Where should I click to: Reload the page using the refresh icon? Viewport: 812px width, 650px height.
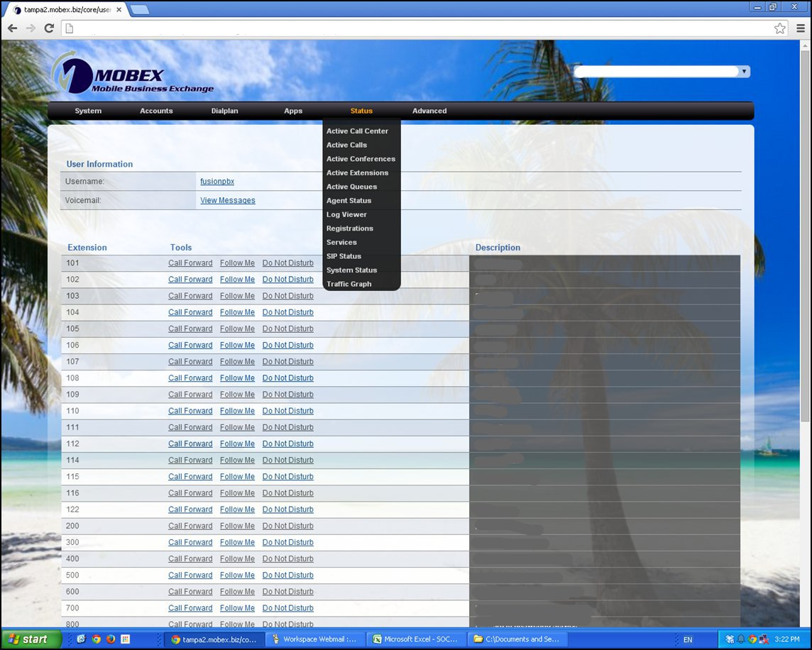pos(48,28)
